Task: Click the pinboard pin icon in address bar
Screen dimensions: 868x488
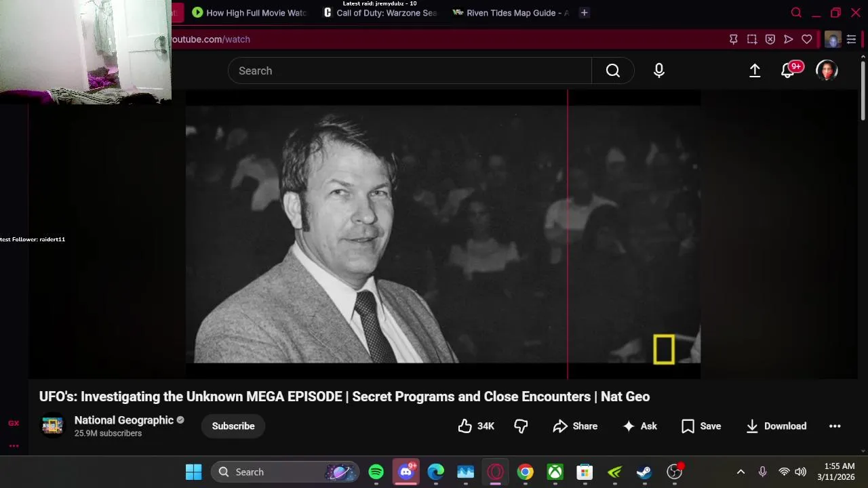Action: click(x=733, y=39)
